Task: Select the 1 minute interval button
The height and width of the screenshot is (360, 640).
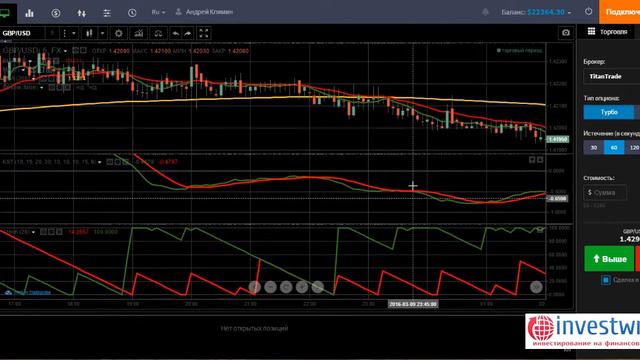Action: tap(52, 33)
